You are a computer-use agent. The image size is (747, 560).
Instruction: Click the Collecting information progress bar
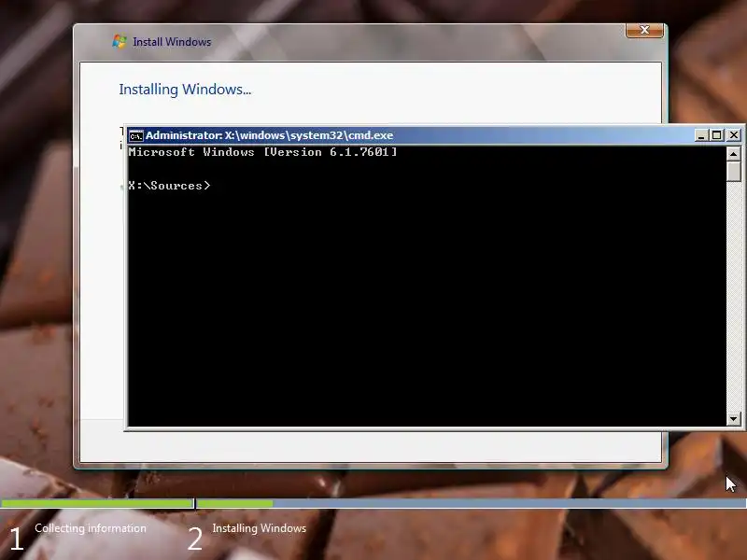[x=97, y=503]
